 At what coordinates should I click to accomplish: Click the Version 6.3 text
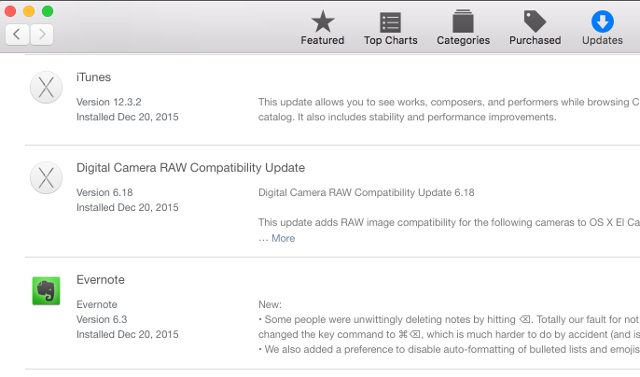click(x=102, y=319)
